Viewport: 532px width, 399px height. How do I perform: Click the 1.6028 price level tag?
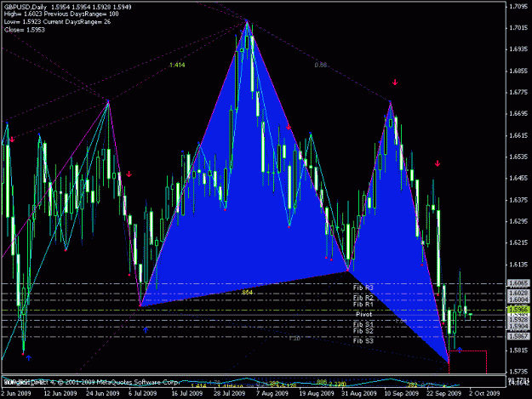[x=518, y=293]
